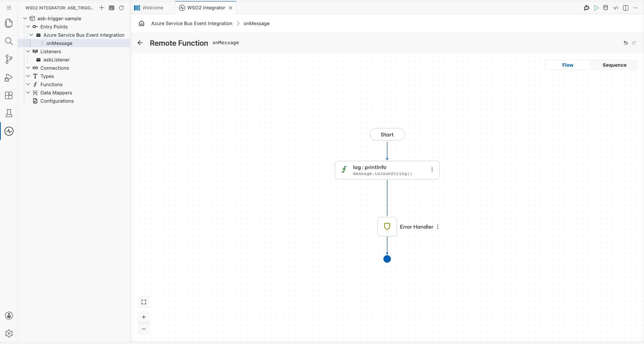Switch to the Welcome tab
Viewport: 644px width, 344px height.
153,7
